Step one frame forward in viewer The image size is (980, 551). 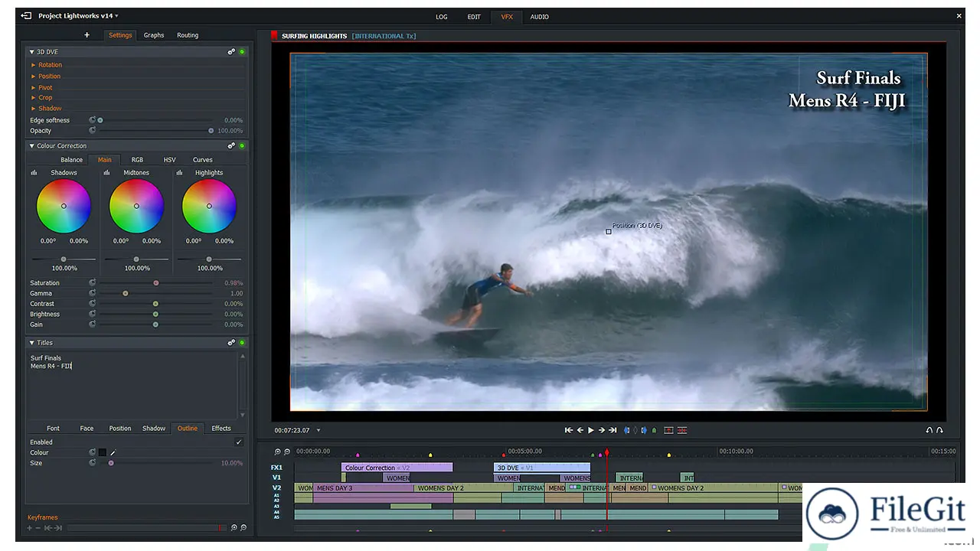point(602,430)
